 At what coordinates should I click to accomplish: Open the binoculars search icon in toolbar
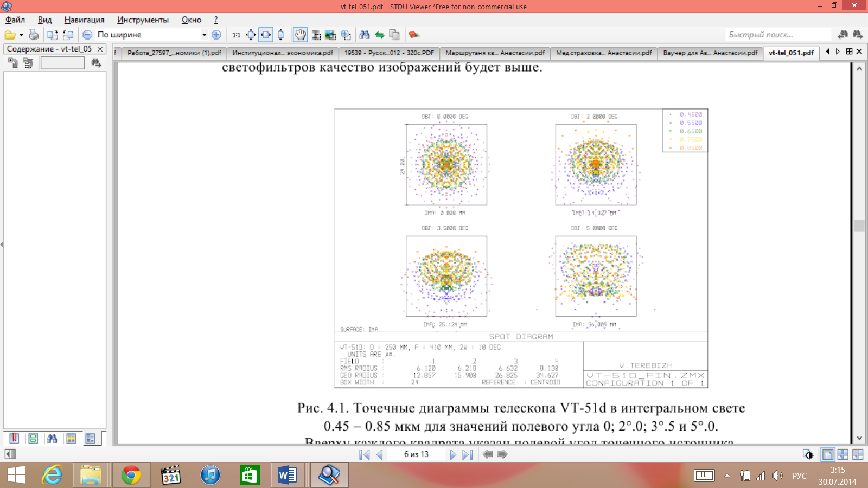(x=365, y=35)
